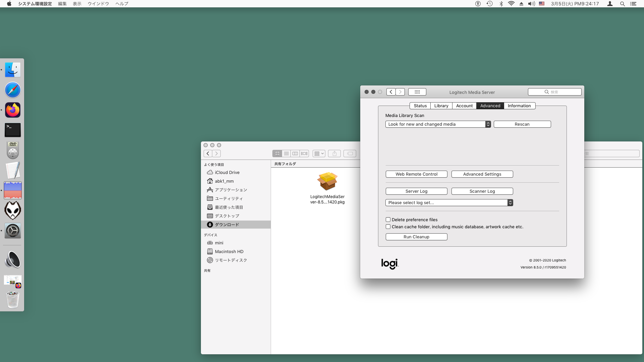This screenshot has width=644, height=362.
Task: Switch Finder to column view
Action: click(x=295, y=154)
